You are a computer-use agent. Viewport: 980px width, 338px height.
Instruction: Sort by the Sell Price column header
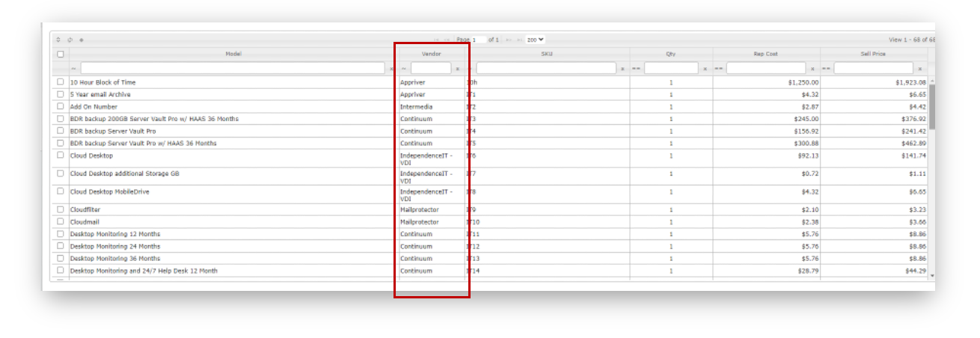pyautogui.click(x=873, y=54)
